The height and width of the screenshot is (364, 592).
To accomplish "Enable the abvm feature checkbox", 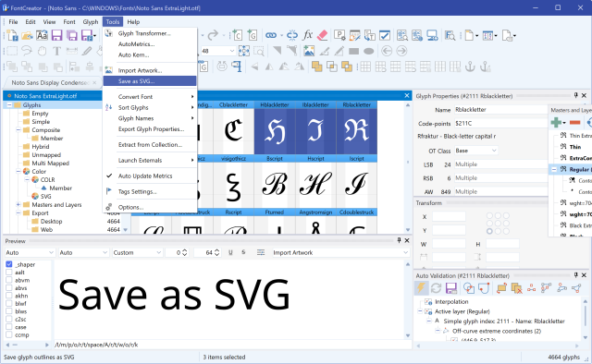I will pyautogui.click(x=9, y=280).
